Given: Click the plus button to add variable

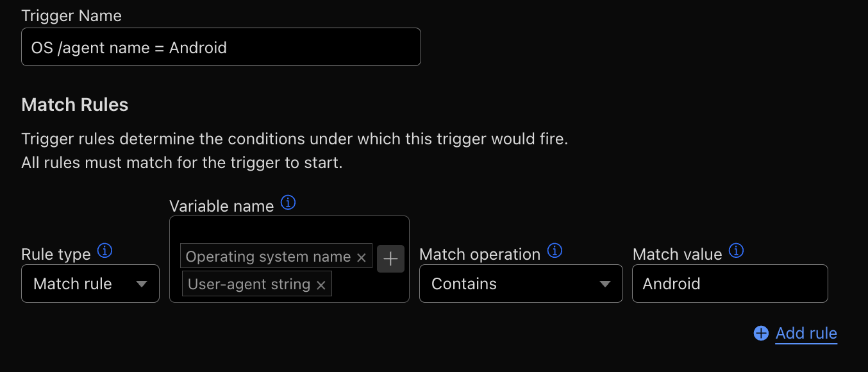Looking at the screenshot, I should (390, 258).
